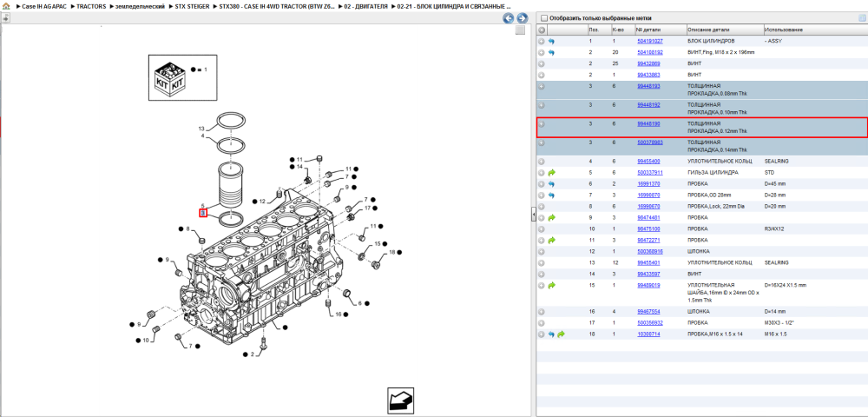Viewport: 868px width, 417px height.
Task: Select callout 18 in the diagram
Action: [x=392, y=252]
